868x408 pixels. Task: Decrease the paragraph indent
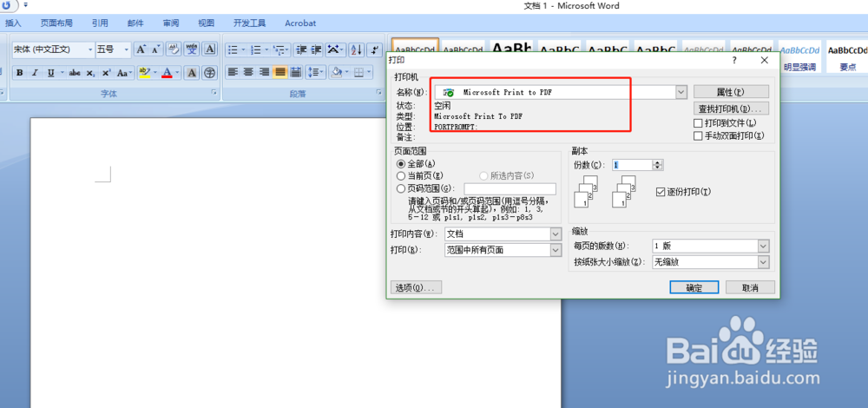coord(301,49)
